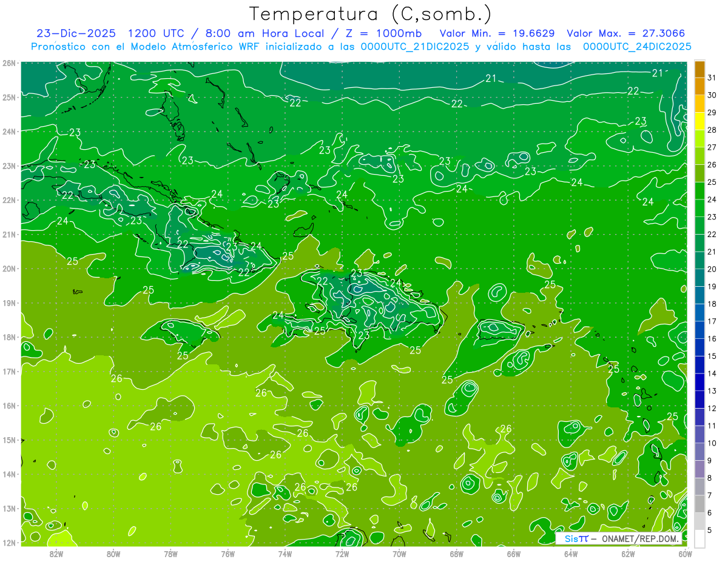Viewport: 728px width, 562px height.
Task: Click the gray swatch between 6 and 7
Action: [699, 504]
